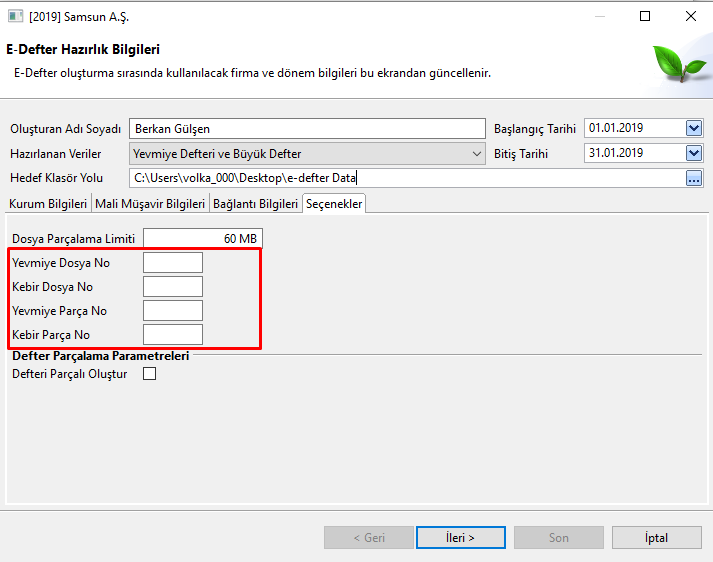The image size is (713, 562).
Task: Open the Bitiş Tarihi calendar dropdown
Action: [x=694, y=153]
